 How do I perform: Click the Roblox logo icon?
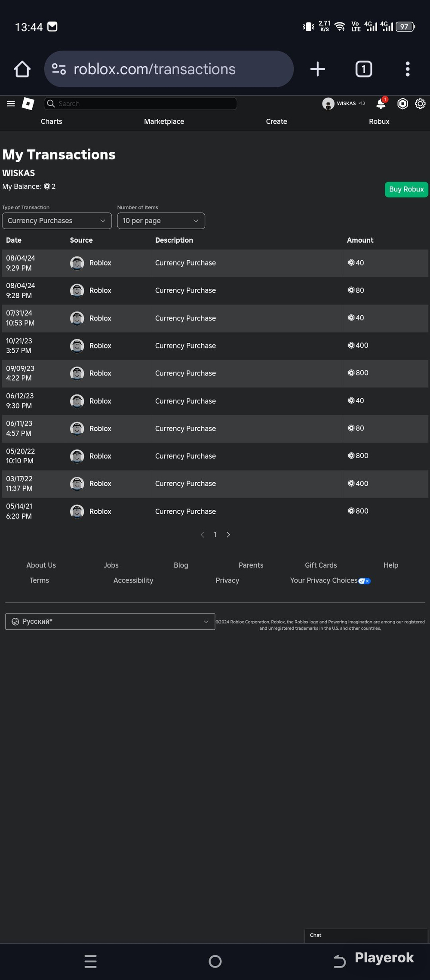click(x=28, y=104)
